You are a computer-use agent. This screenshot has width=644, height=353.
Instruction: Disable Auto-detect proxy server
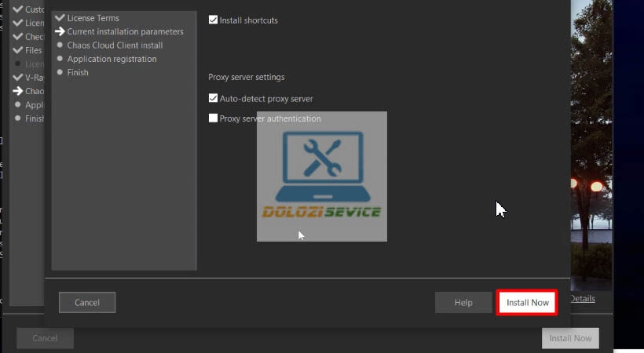214,99
